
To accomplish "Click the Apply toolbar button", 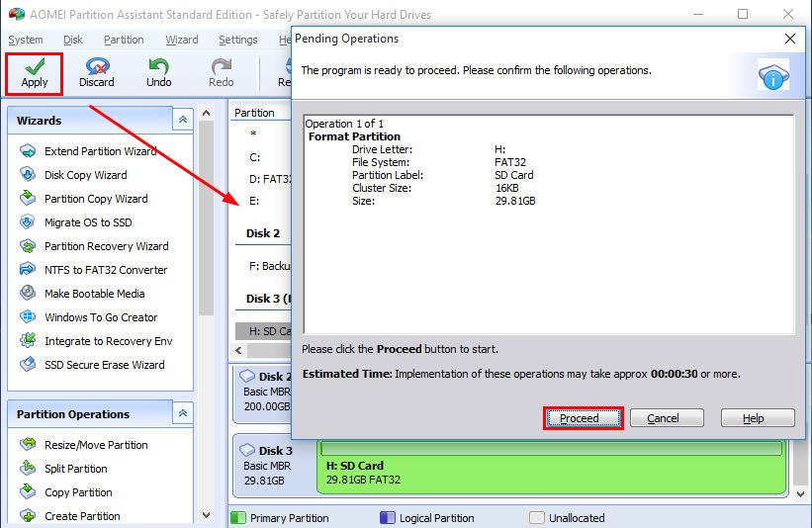I will point(35,73).
